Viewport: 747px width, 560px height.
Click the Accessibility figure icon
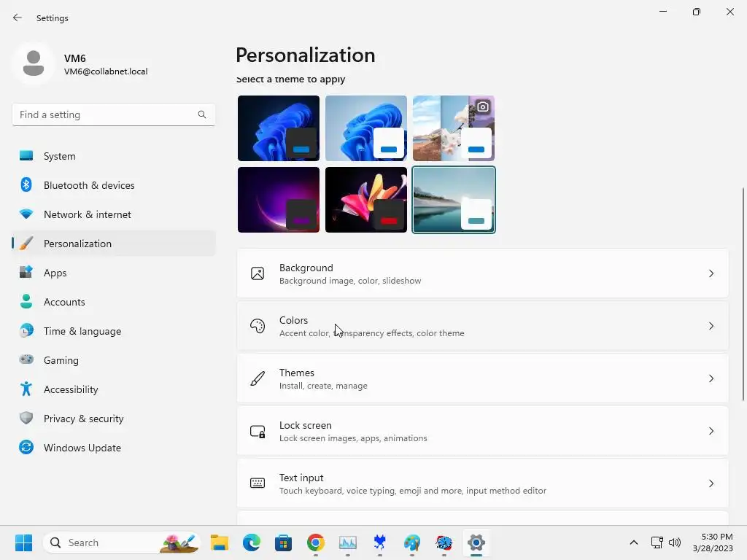[x=26, y=389]
